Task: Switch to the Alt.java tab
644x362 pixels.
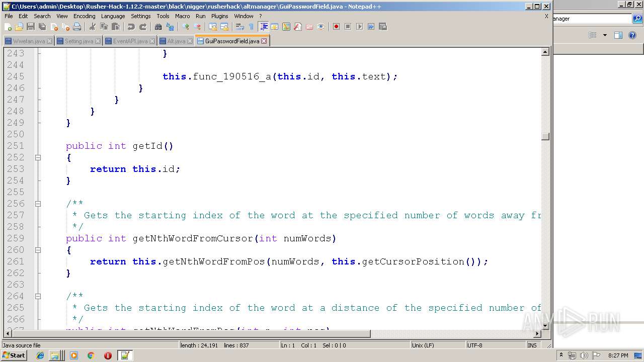Action: pyautogui.click(x=176, y=41)
